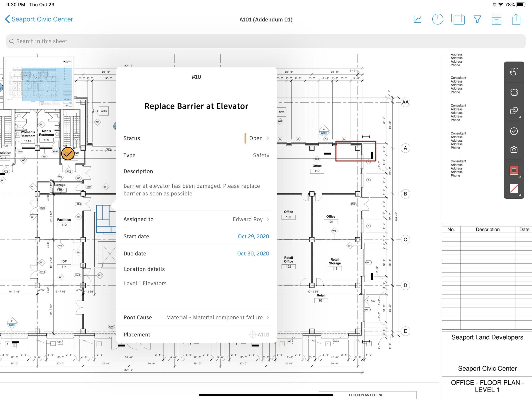Click the orange open status indicator
The width and height of the screenshot is (532, 399).
pos(243,138)
